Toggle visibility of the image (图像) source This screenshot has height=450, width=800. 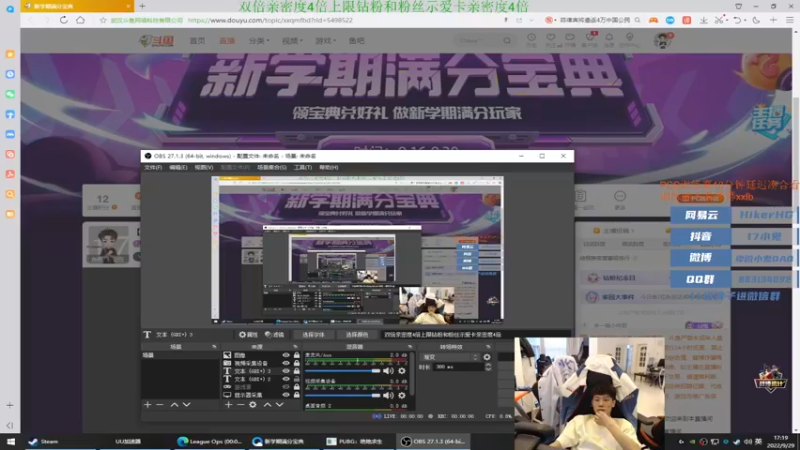tap(286, 355)
